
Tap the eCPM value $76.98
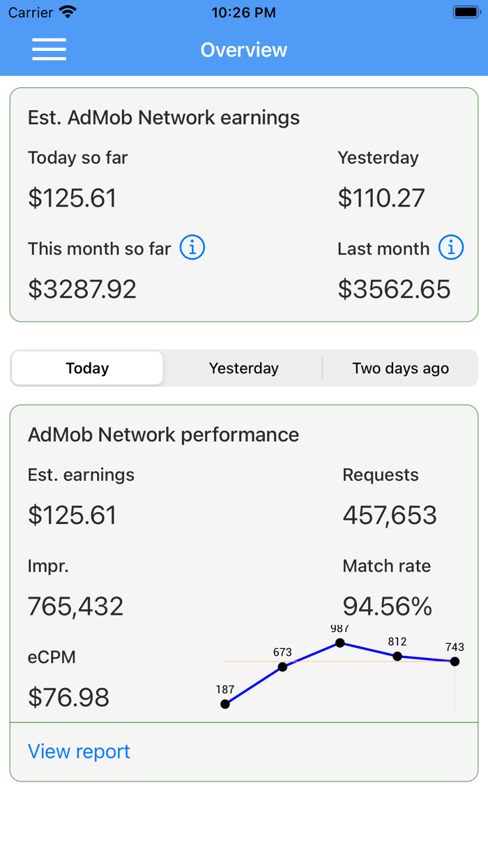point(67,697)
